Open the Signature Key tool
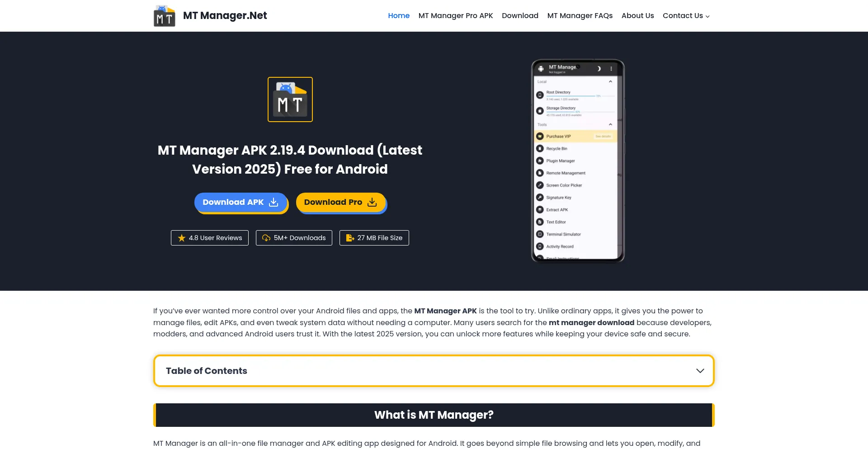868x449 pixels. coord(558,197)
